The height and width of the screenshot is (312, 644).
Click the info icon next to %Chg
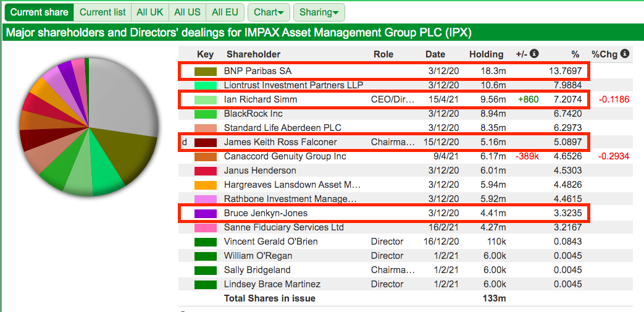point(625,53)
